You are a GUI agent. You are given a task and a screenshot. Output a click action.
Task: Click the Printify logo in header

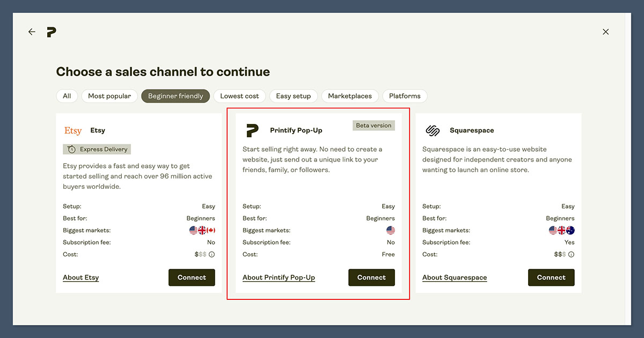52,32
